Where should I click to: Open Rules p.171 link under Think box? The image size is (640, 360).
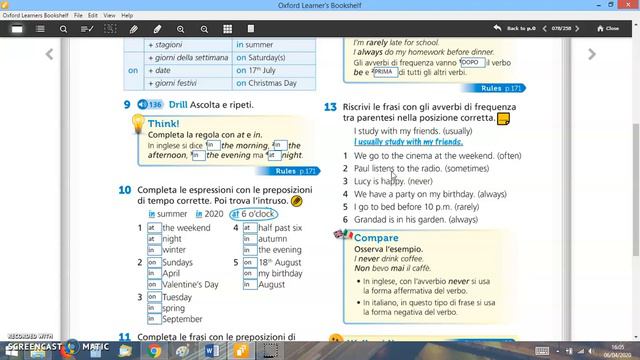[288, 171]
